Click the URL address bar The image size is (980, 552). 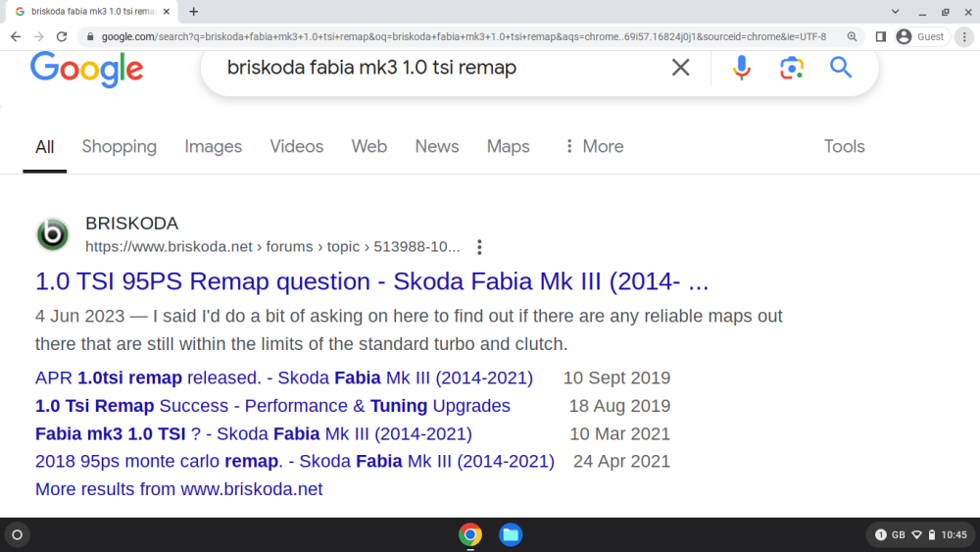point(464,37)
